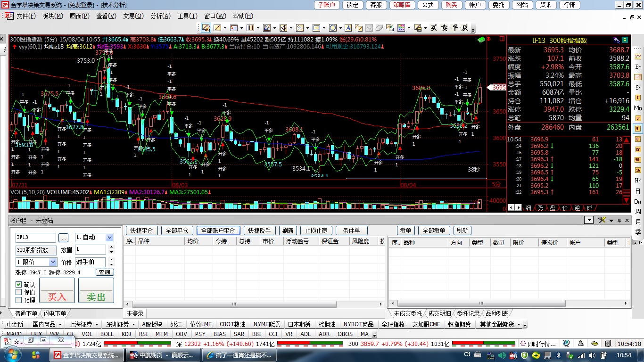The width and height of the screenshot is (644, 362).
Task: Select the text annotation 'A' tool
Action: (x=348, y=28)
